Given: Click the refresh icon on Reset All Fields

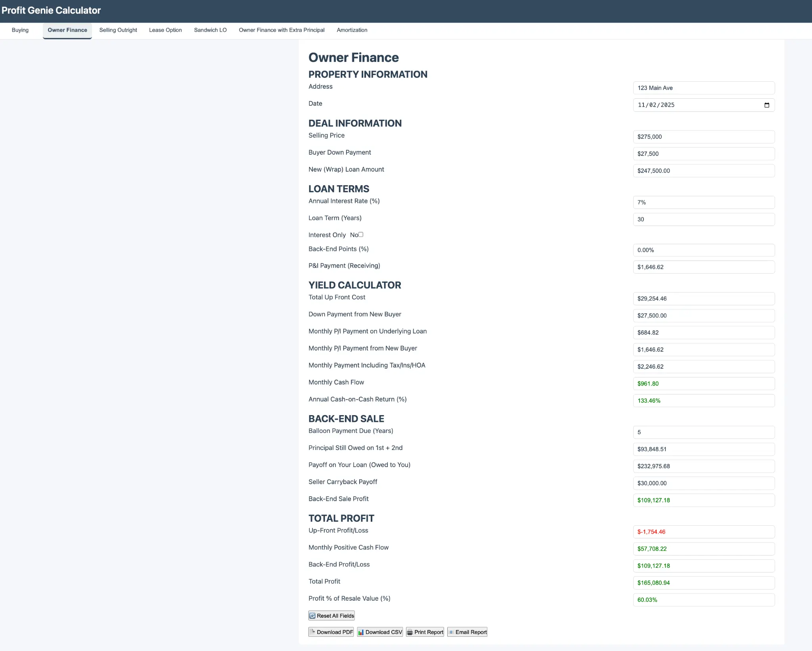Looking at the screenshot, I should (x=313, y=615).
